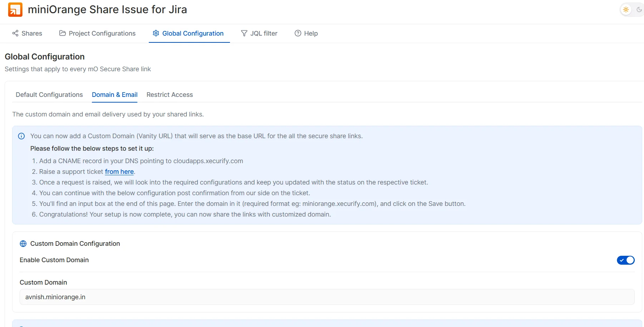The image size is (644, 327).
Task: Toggle the Enable Custom Domain switch
Action: [x=625, y=260]
